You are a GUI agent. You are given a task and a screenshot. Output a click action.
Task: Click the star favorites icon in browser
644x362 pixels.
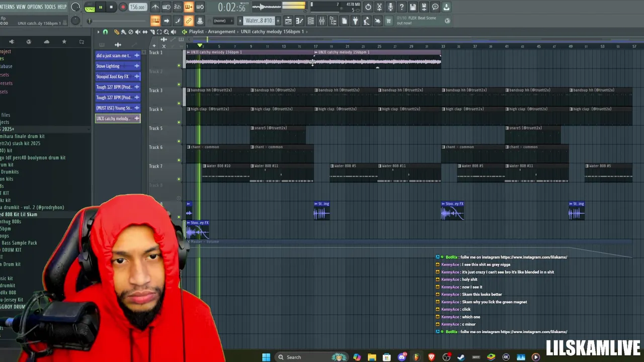[64, 42]
